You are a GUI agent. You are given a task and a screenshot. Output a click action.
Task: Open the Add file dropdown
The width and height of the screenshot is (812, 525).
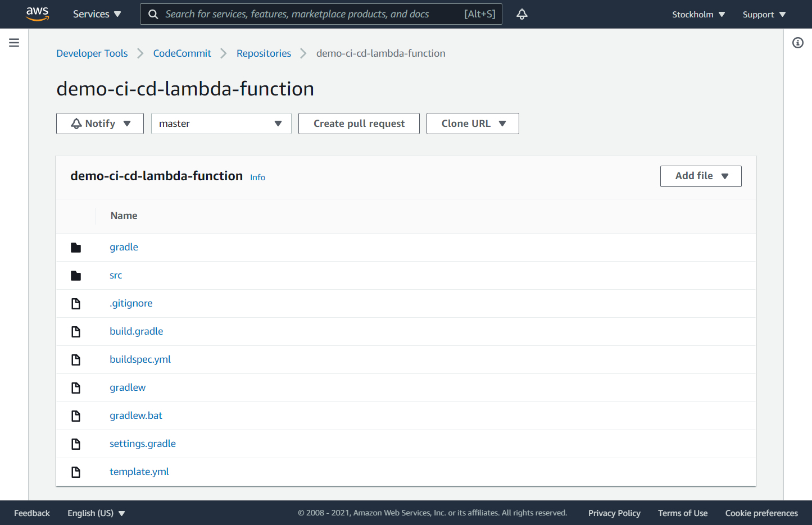(701, 176)
